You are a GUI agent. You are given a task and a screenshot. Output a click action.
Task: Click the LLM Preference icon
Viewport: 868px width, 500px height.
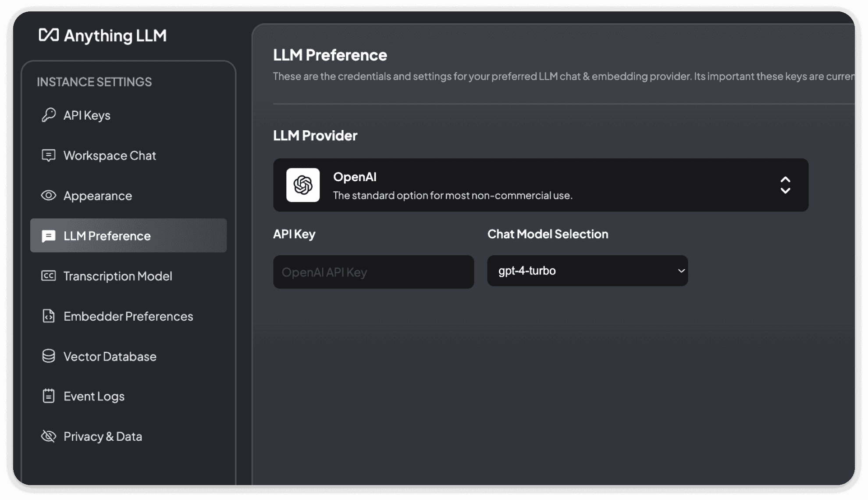point(49,235)
